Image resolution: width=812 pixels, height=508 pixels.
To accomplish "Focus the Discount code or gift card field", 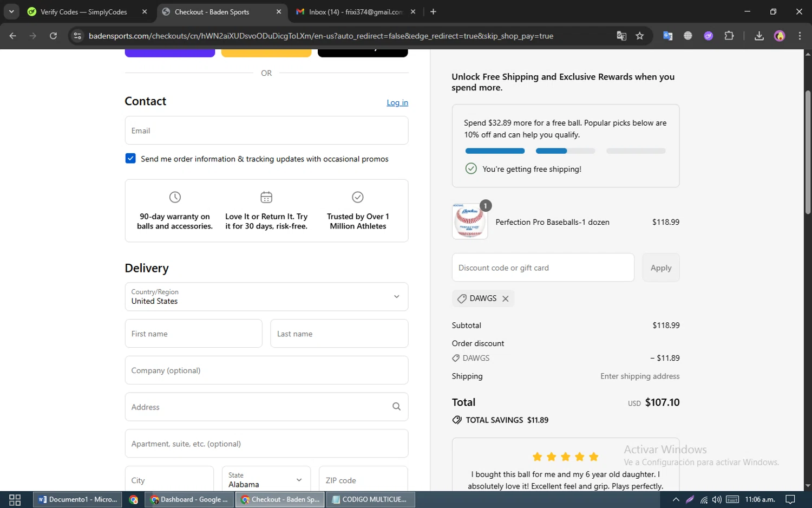I will coord(543,268).
